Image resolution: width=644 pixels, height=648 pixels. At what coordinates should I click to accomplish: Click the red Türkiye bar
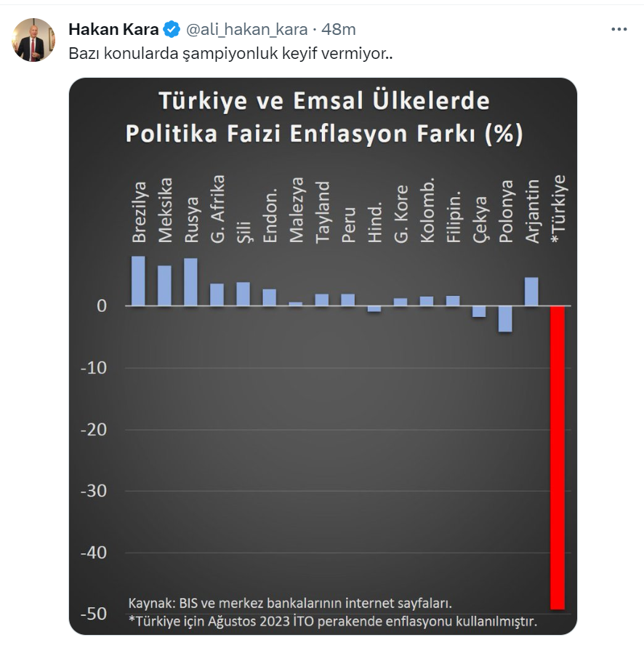point(558,457)
